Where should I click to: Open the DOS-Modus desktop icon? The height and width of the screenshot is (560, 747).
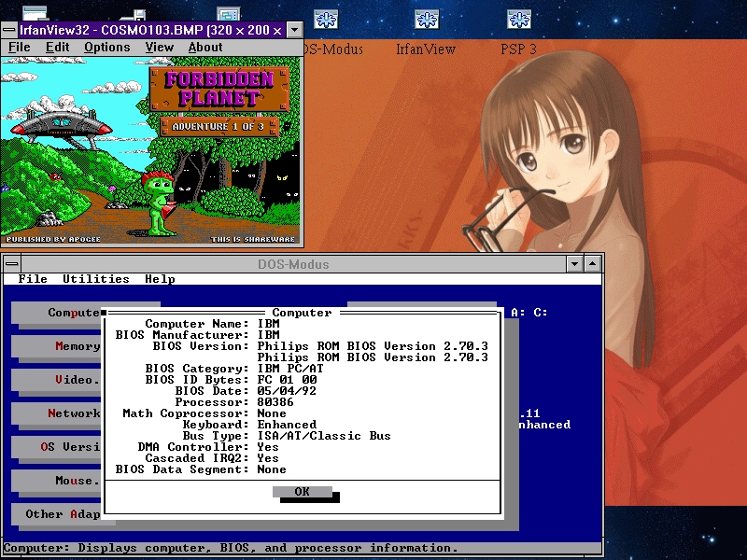pyautogui.click(x=326, y=20)
